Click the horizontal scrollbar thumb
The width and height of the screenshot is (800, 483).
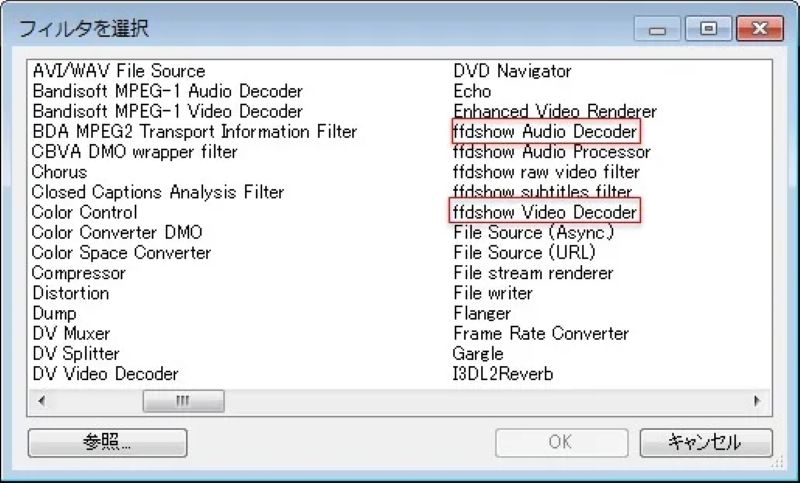(x=183, y=401)
